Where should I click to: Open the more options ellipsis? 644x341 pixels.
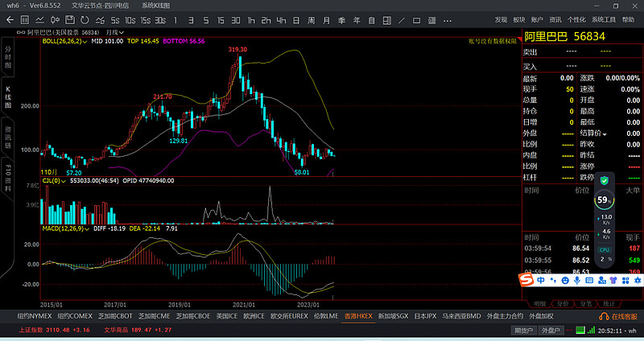click(448, 21)
